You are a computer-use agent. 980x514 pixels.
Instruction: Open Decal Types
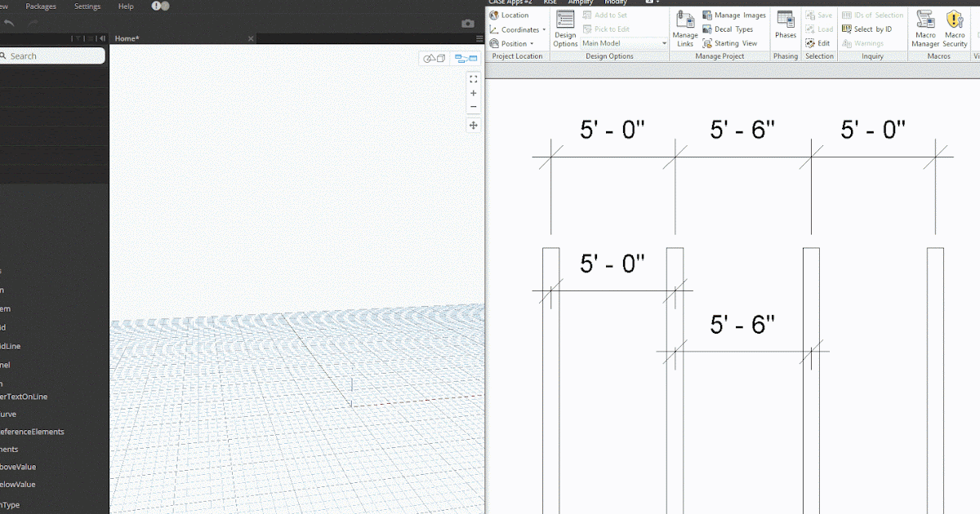pyautogui.click(x=729, y=29)
